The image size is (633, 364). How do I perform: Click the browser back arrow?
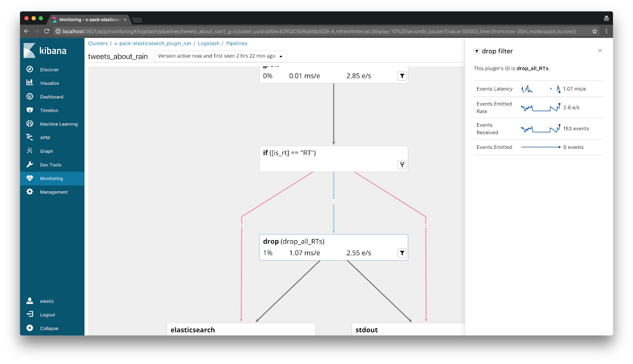point(27,31)
